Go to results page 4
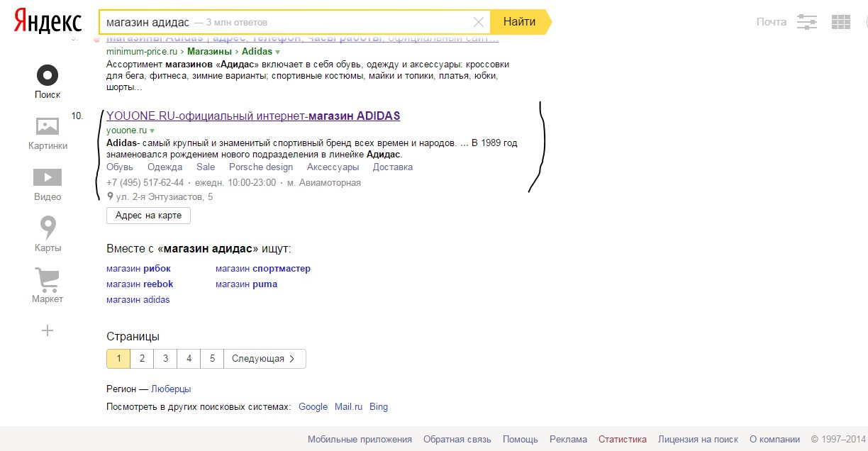868x451 pixels. pyautogui.click(x=189, y=359)
